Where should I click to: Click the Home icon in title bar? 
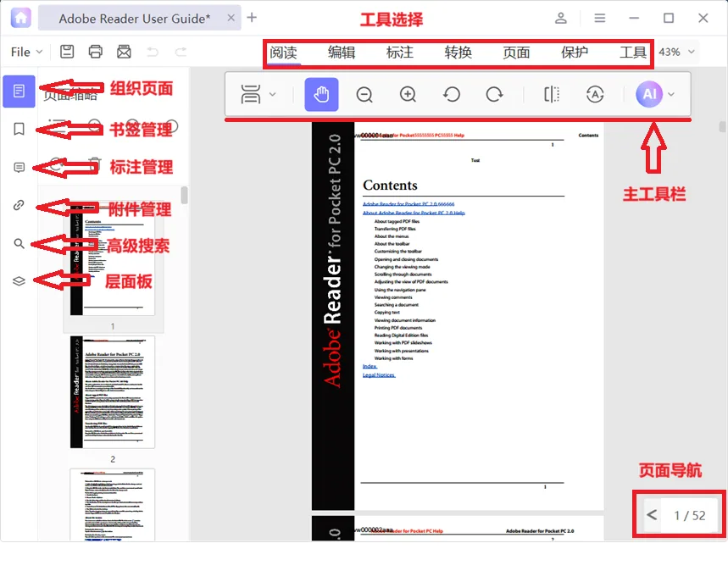(21, 18)
